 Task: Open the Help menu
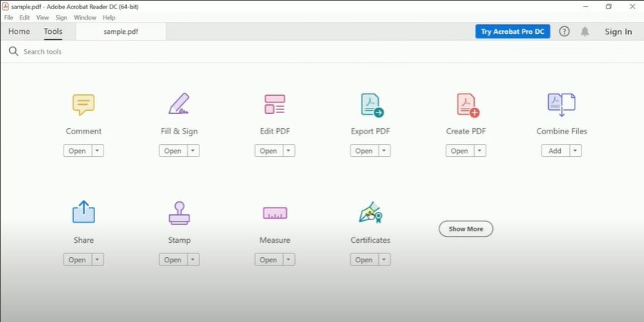[109, 17]
